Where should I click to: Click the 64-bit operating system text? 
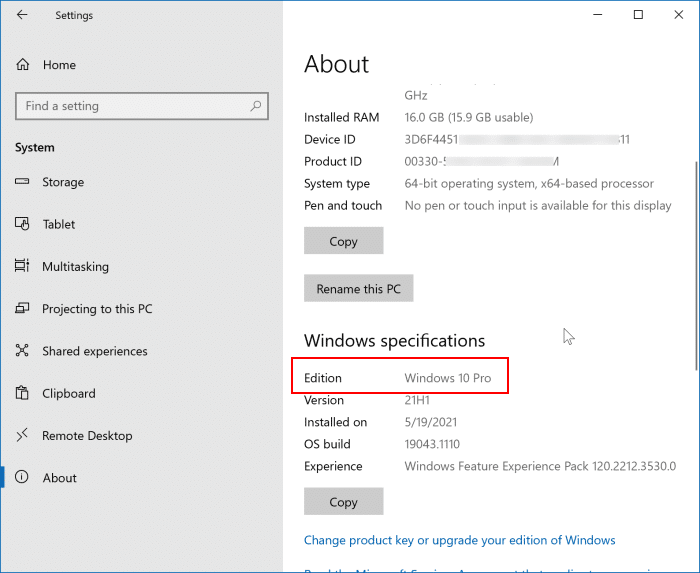529,183
